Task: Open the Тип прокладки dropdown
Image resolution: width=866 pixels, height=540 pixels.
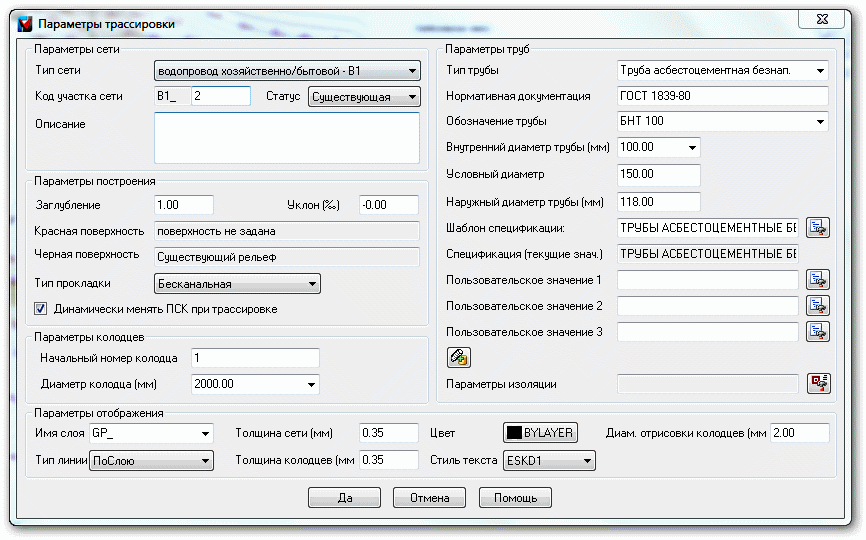Action: pos(237,284)
